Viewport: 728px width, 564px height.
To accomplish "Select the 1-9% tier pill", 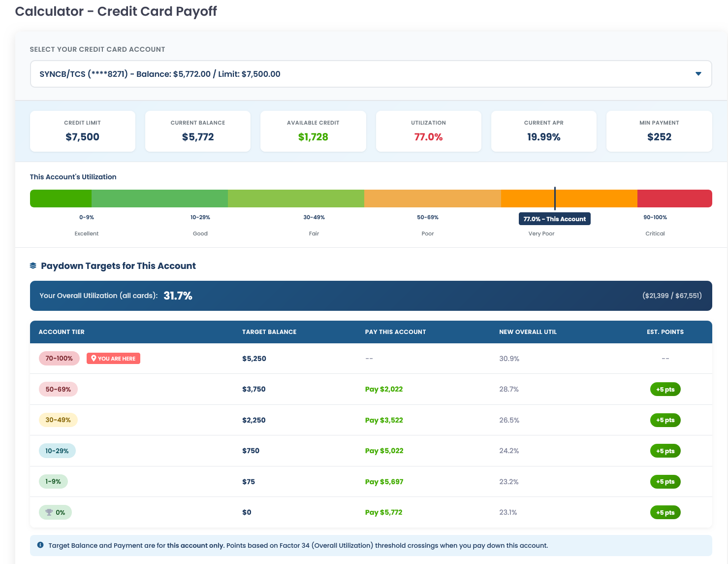I will point(53,481).
